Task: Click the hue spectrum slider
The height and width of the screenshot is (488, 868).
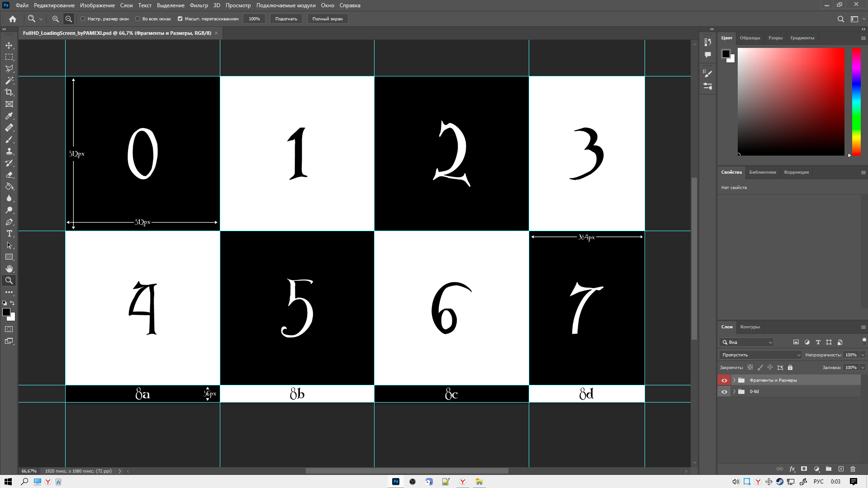Action: pos(856,101)
